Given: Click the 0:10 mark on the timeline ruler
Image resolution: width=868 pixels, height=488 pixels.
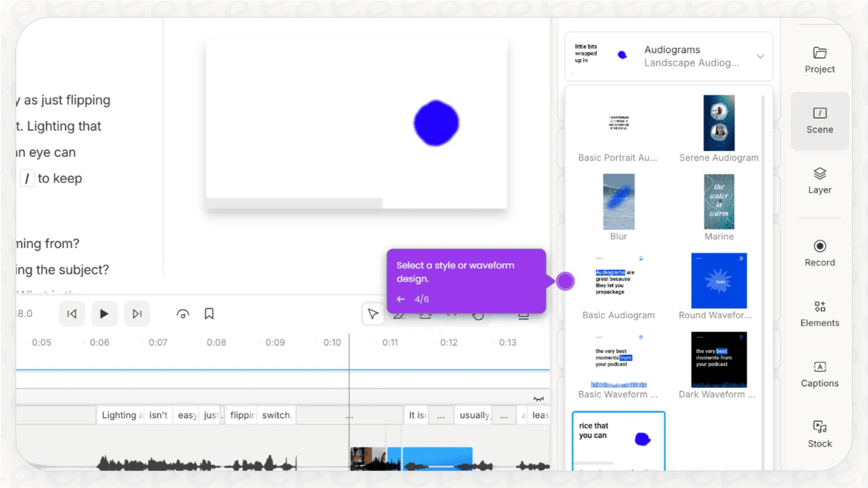Looking at the screenshot, I should pos(331,342).
